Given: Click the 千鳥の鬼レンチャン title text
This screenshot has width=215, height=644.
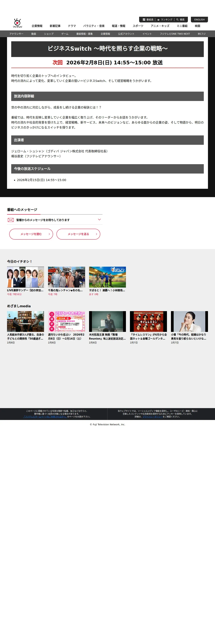Looking at the screenshot, I should [65, 291].
